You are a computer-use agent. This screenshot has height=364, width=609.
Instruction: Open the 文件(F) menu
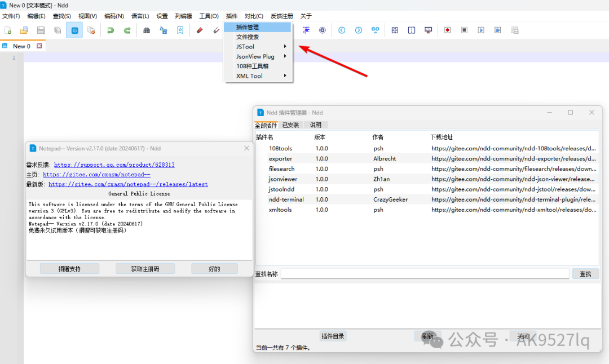pyautogui.click(x=11, y=16)
